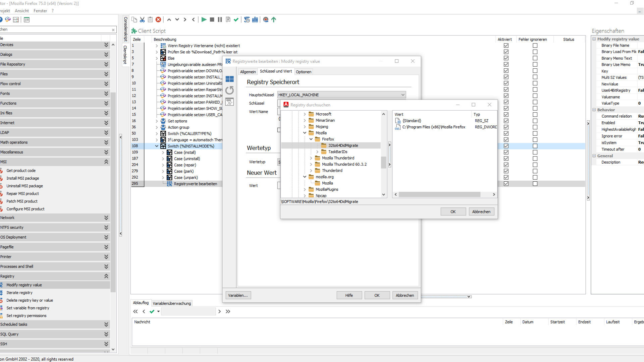This screenshot has width=644, height=362.
Task: Expand the Get options node
Action: pos(157,121)
